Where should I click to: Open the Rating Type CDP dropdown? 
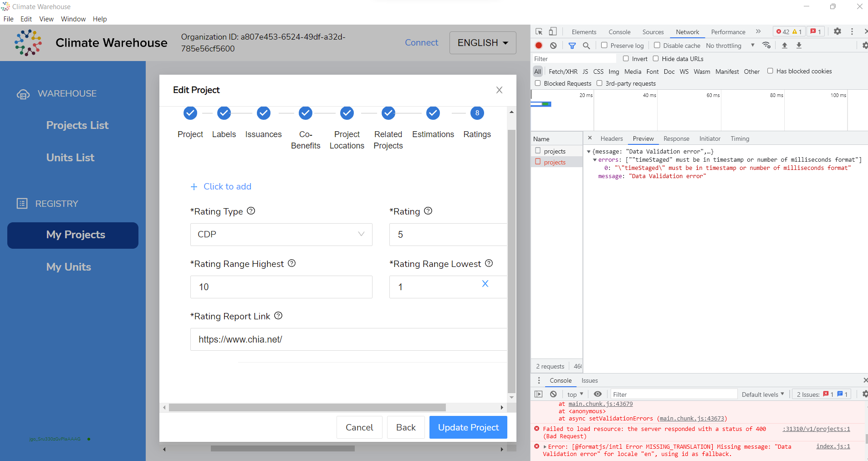(281, 234)
